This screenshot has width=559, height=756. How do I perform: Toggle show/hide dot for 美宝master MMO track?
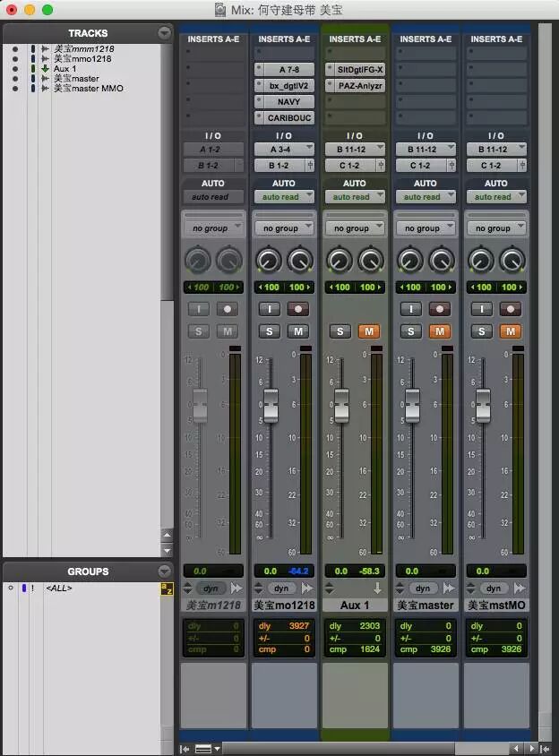point(15,89)
